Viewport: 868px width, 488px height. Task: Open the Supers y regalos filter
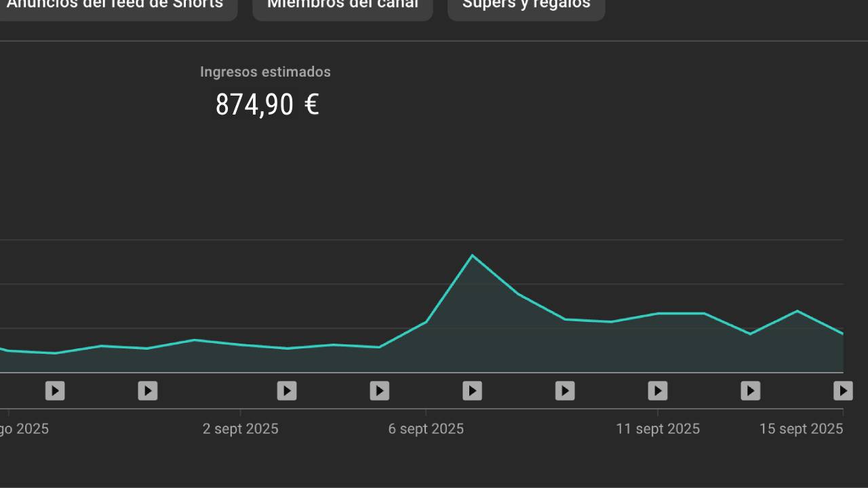pyautogui.click(x=526, y=5)
